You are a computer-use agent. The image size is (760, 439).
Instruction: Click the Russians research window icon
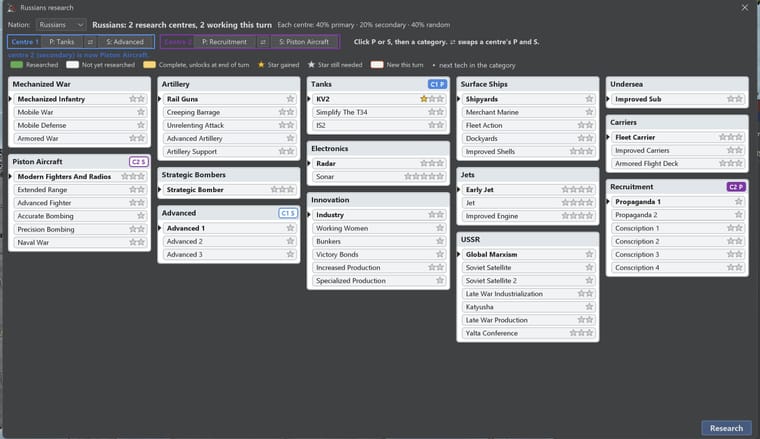(12, 8)
